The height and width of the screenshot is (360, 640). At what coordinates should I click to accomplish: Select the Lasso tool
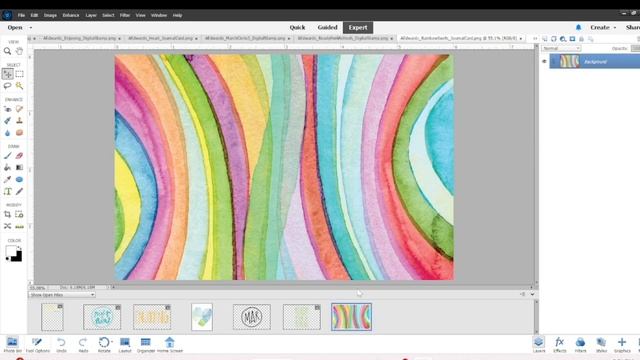7,86
